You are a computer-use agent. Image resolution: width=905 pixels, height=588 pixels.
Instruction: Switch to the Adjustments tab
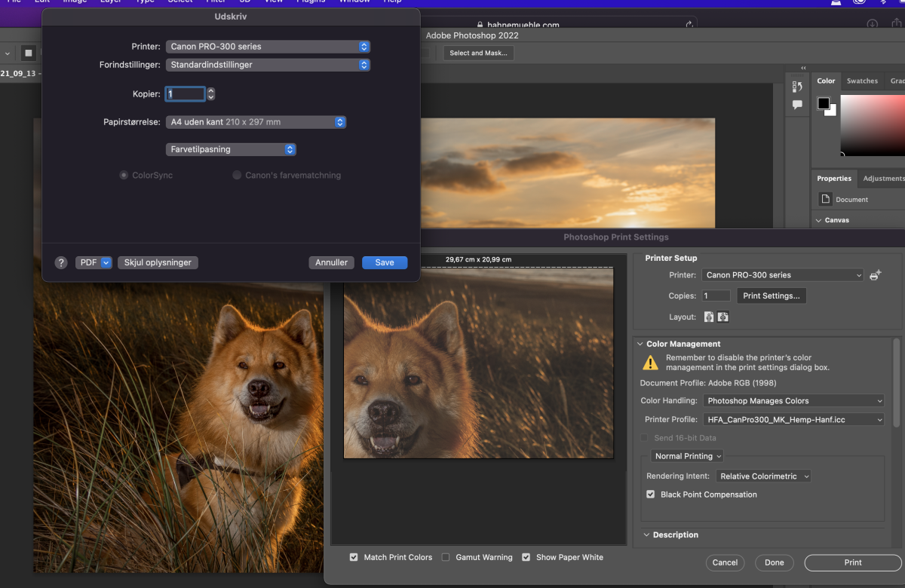point(883,179)
